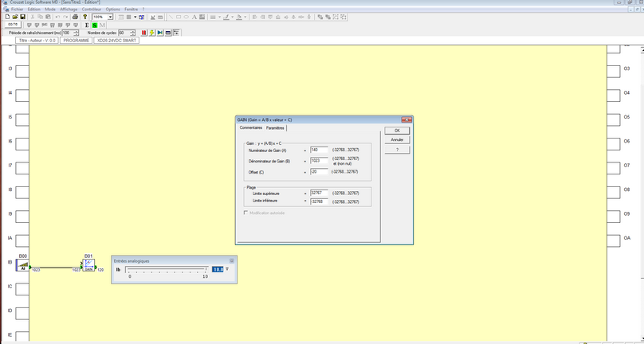
Task: Click the GAIN block B01 on the canvas
Action: coord(89,264)
